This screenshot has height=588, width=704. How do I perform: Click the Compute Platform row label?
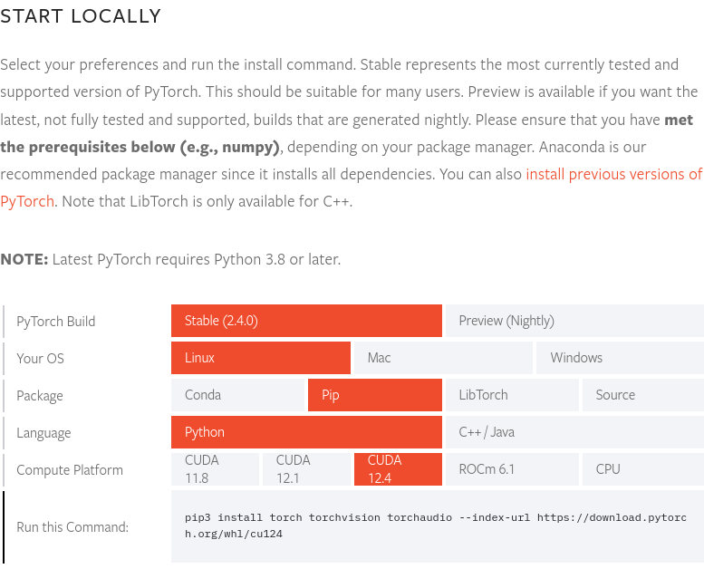pos(70,470)
